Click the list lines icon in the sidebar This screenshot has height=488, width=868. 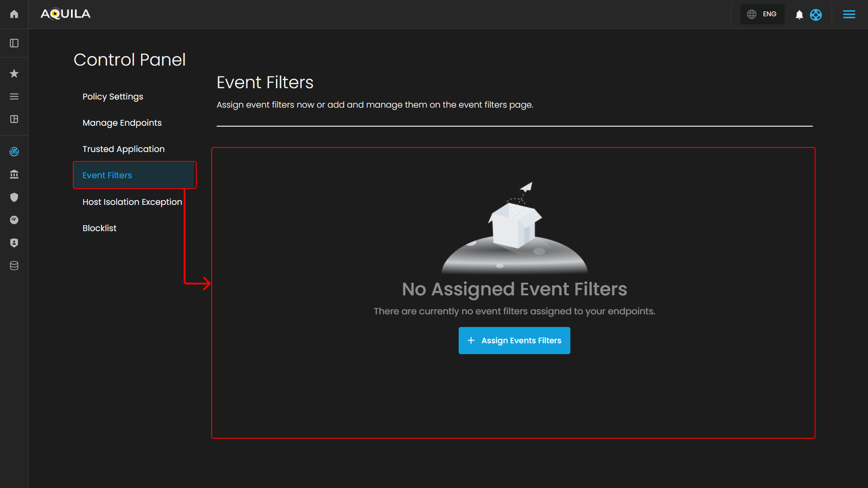[14, 96]
